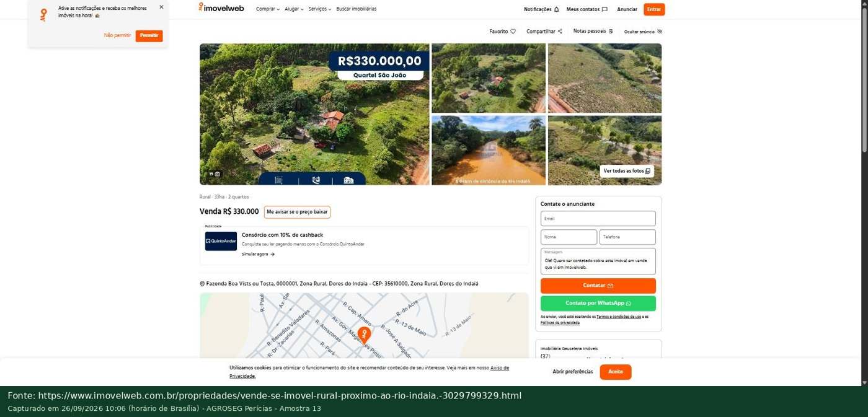Click into the Mensagem text area

click(598, 261)
